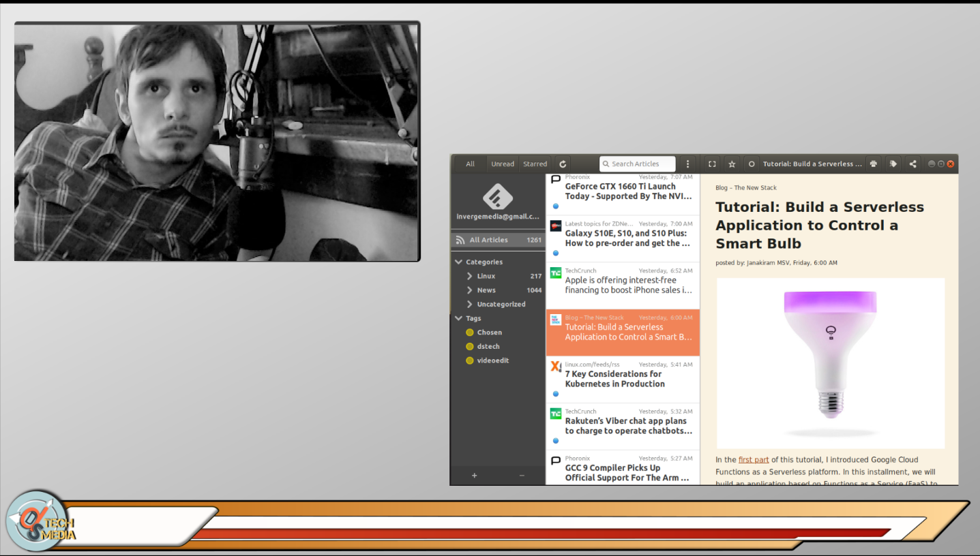Click the News unread count 1044

(x=534, y=290)
